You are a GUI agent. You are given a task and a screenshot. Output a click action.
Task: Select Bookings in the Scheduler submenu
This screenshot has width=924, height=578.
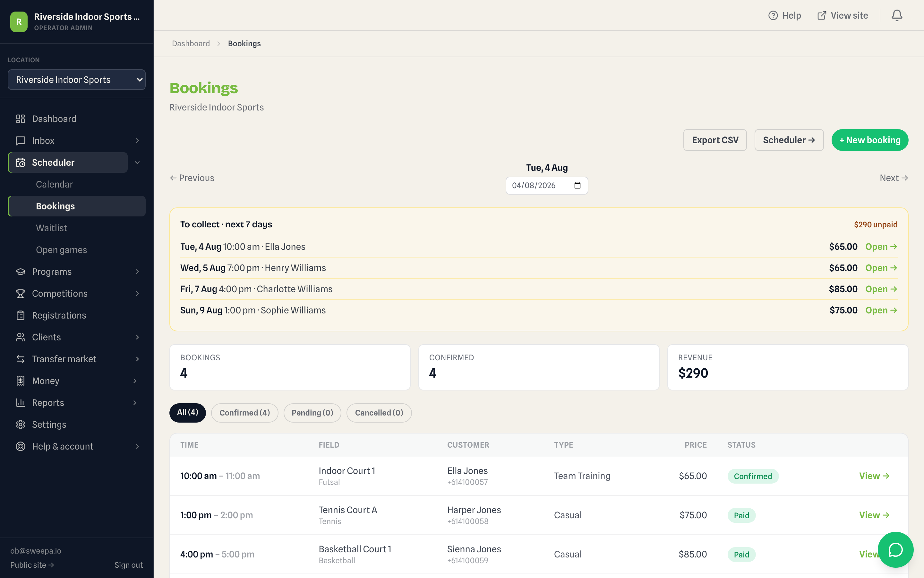point(76,206)
